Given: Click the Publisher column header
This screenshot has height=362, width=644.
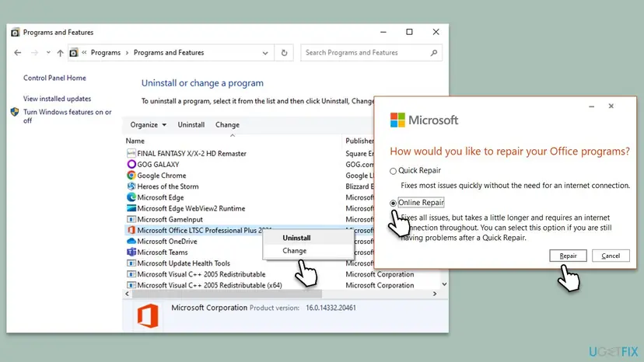Looking at the screenshot, I should pyautogui.click(x=359, y=141).
